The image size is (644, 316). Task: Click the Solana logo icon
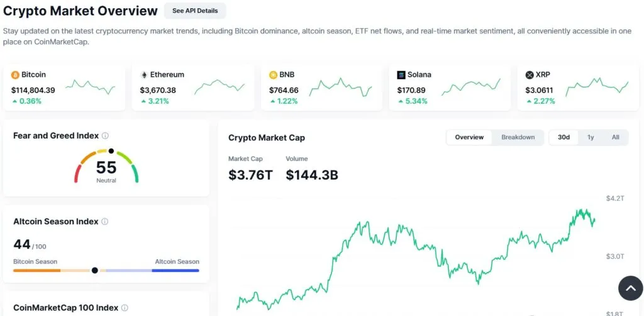[x=401, y=75]
